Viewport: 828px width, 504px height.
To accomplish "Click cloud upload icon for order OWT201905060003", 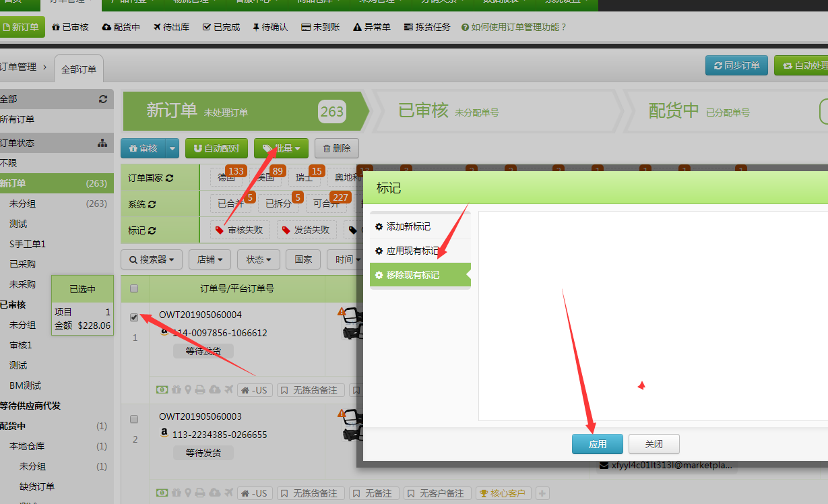I will 215,493.
